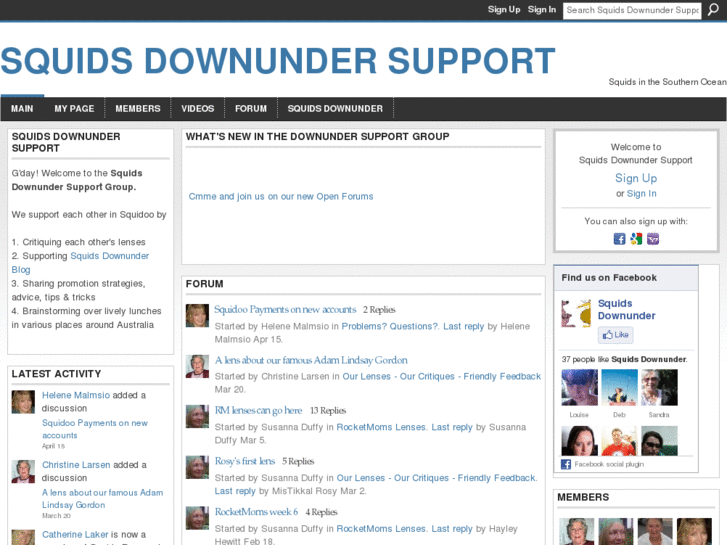Open Squidoo Payments link in Latest Activity
Viewport: 727px width, 545px height.
[95, 429]
